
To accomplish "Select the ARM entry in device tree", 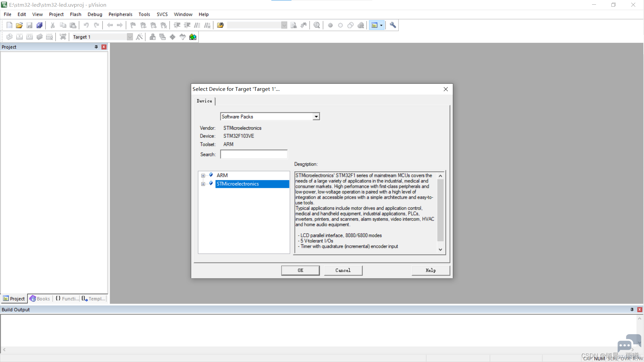I will click(x=222, y=175).
